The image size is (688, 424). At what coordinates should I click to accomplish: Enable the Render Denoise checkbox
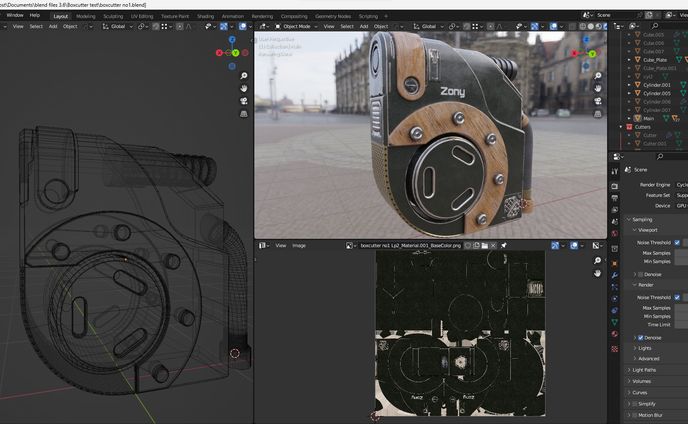(641, 337)
